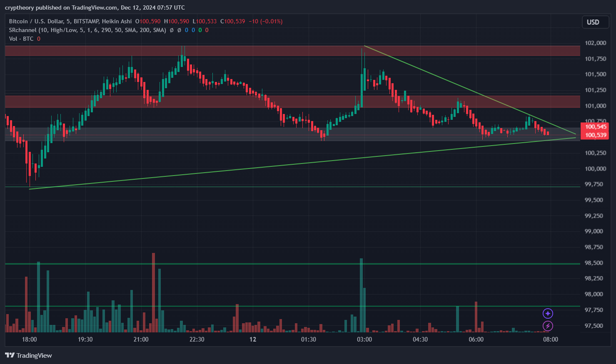
Task: Click the 03:00 time axis label
Action: coord(364,339)
